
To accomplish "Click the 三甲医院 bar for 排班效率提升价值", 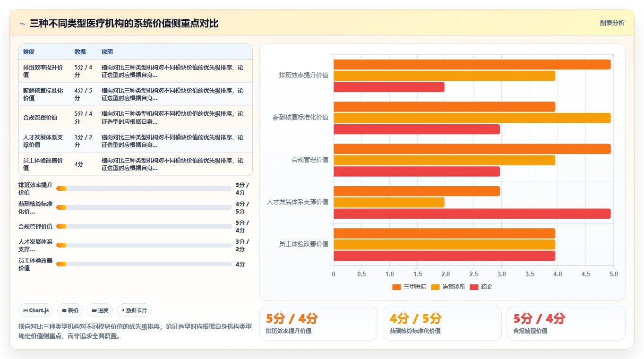I will 472,65.
